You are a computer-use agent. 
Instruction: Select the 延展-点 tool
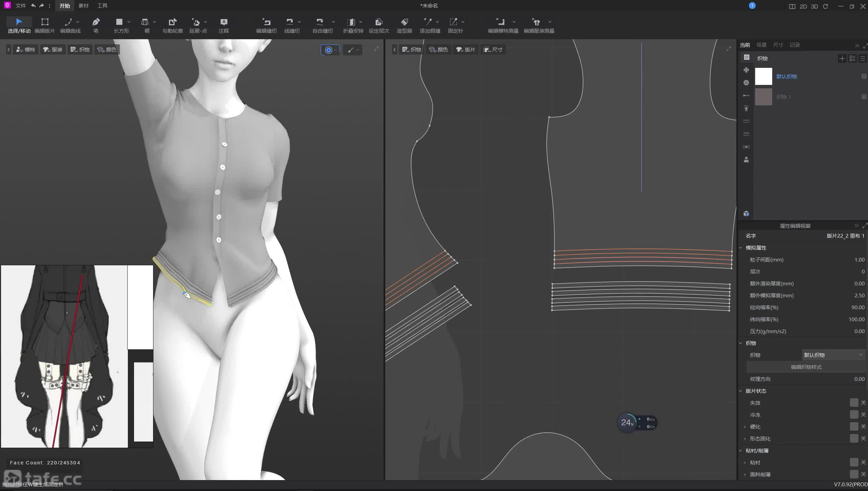(198, 26)
